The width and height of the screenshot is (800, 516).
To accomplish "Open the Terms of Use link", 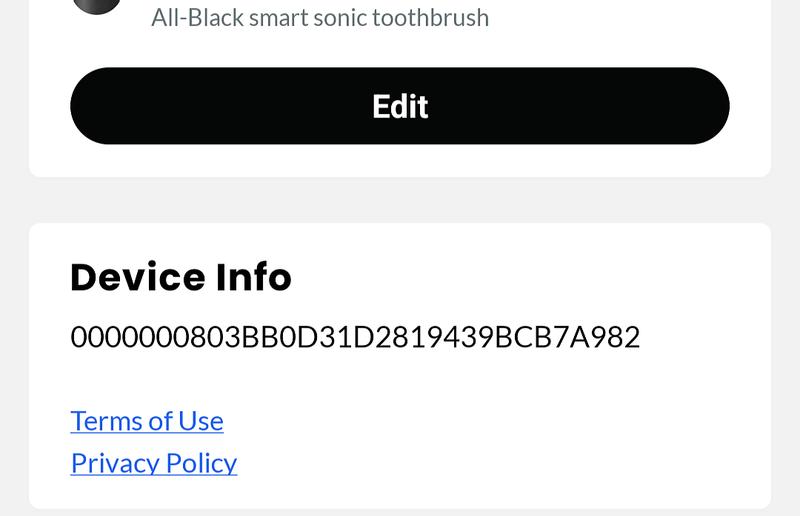I will [147, 421].
